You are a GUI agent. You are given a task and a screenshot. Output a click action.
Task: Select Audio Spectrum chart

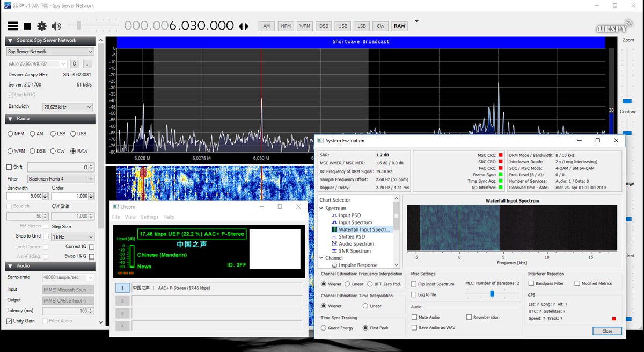tap(356, 243)
